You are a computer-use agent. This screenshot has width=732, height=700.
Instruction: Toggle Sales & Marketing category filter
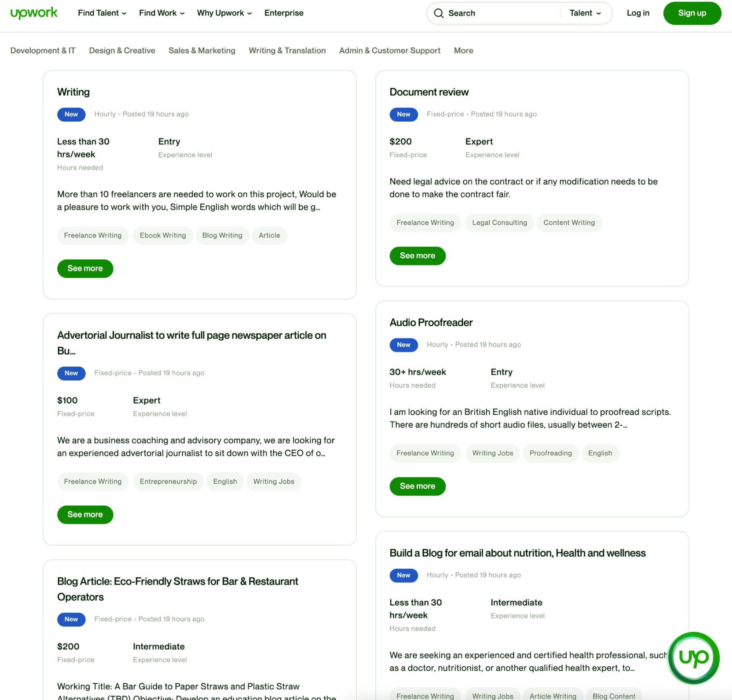[202, 50]
